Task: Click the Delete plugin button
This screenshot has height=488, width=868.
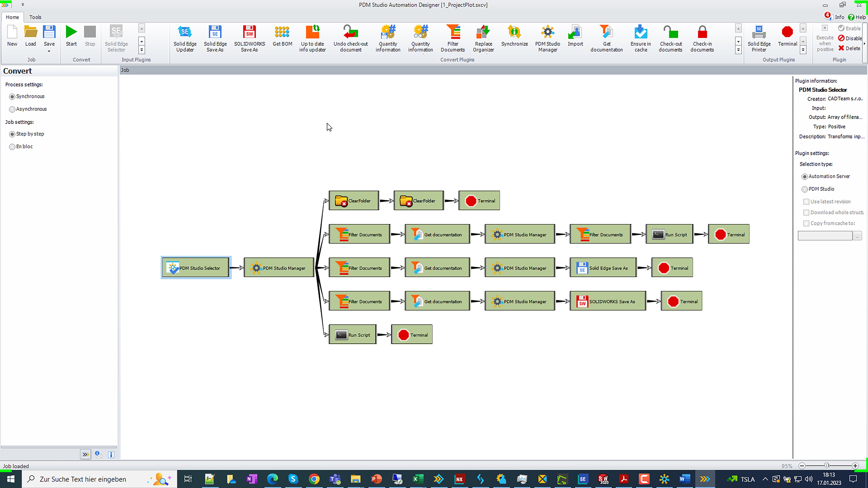Action: (x=849, y=48)
